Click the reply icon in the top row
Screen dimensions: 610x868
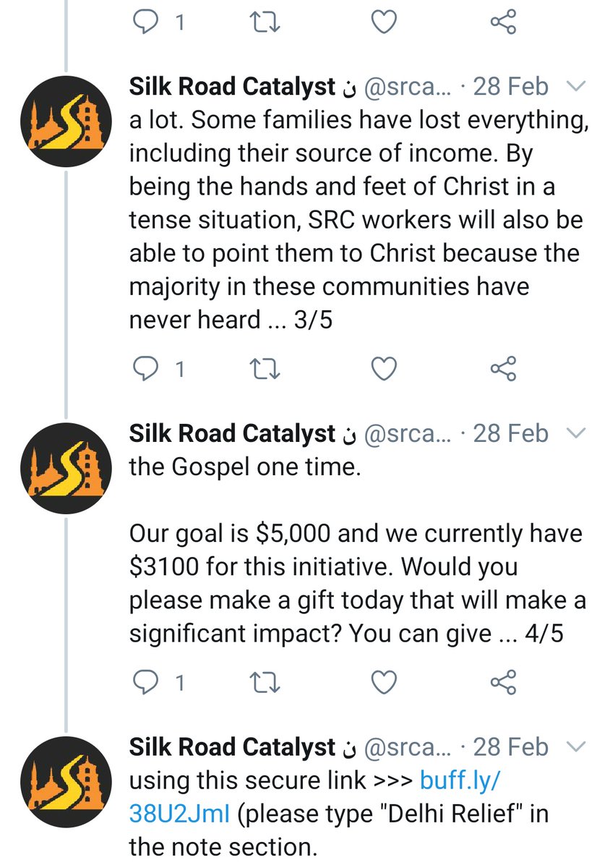(x=147, y=22)
